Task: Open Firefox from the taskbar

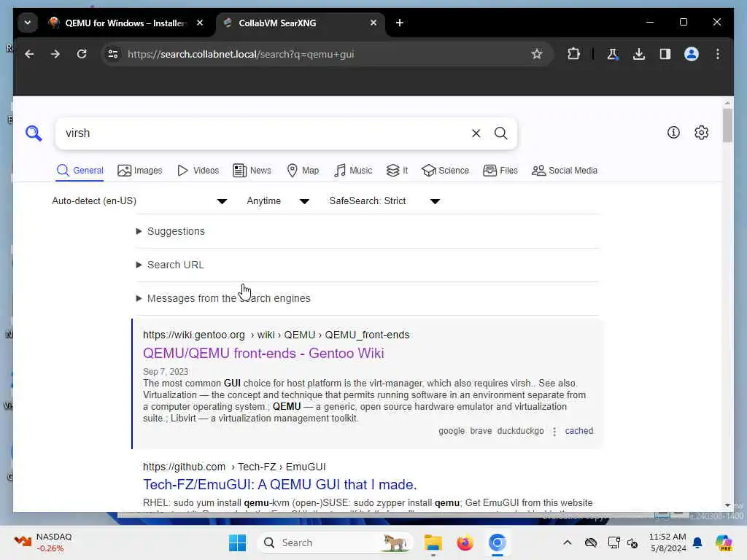Action: (465, 542)
